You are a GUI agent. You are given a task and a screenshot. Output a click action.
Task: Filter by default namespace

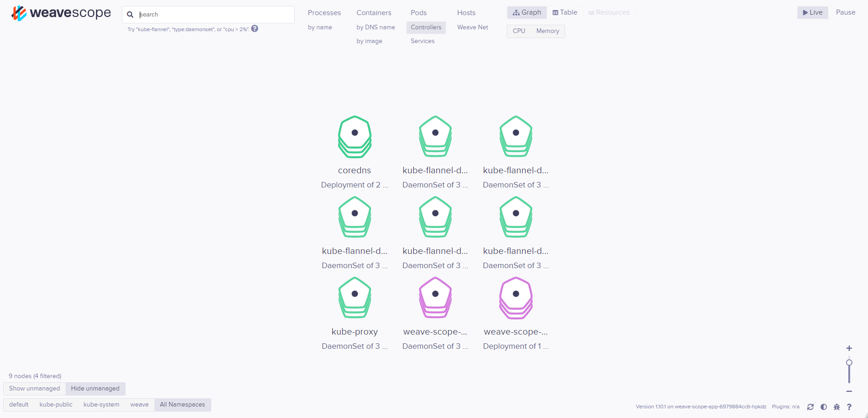[x=19, y=405]
